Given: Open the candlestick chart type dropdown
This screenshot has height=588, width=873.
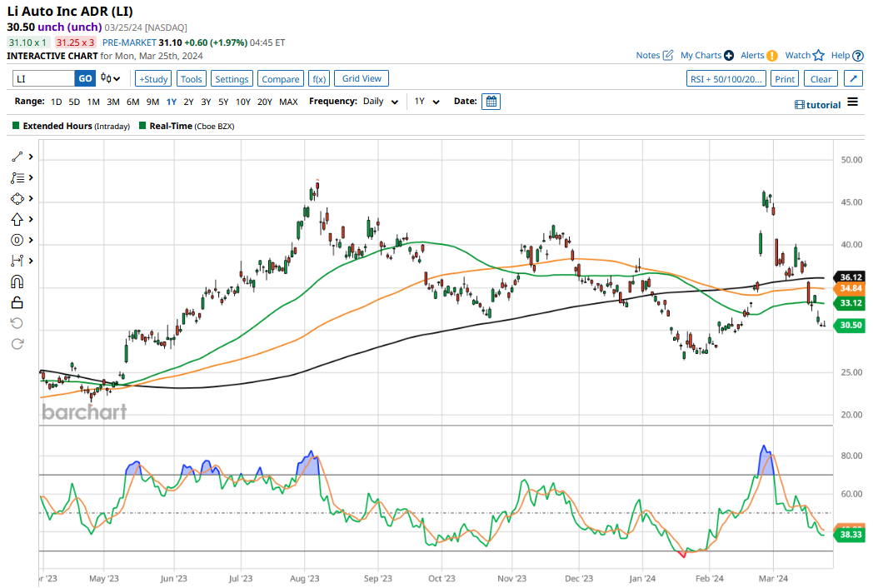Looking at the screenshot, I should [110, 79].
